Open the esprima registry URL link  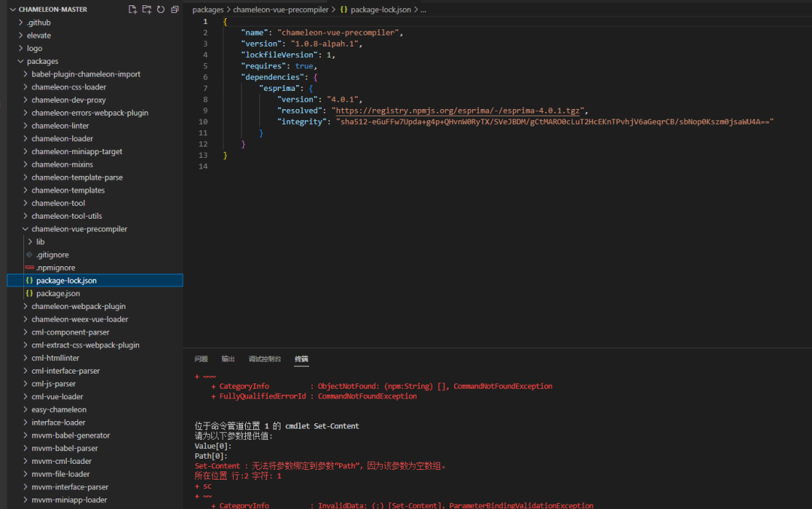click(458, 111)
